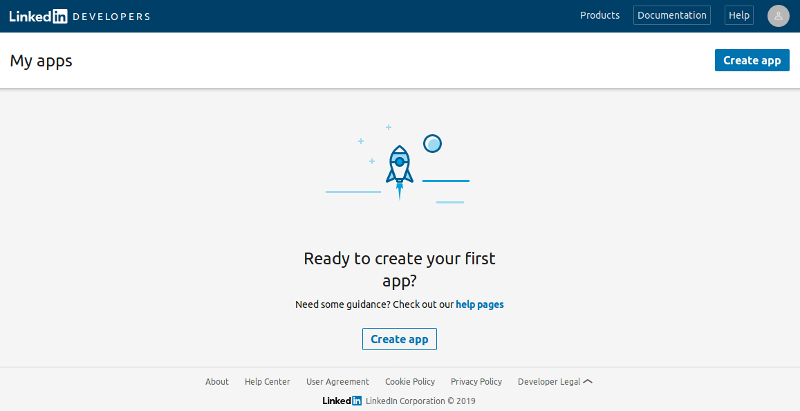Open the User Agreement footer link

337,381
